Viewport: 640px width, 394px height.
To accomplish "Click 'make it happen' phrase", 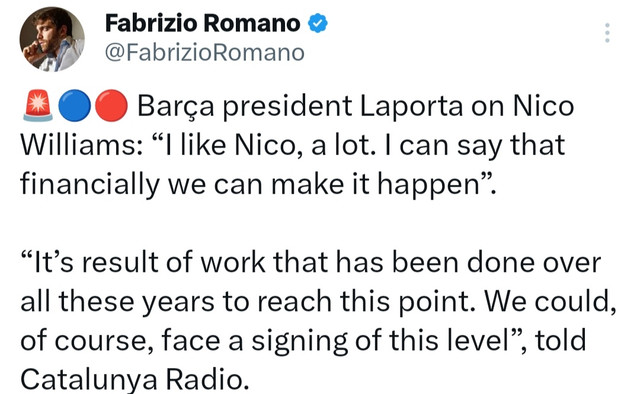I will click(x=375, y=185).
